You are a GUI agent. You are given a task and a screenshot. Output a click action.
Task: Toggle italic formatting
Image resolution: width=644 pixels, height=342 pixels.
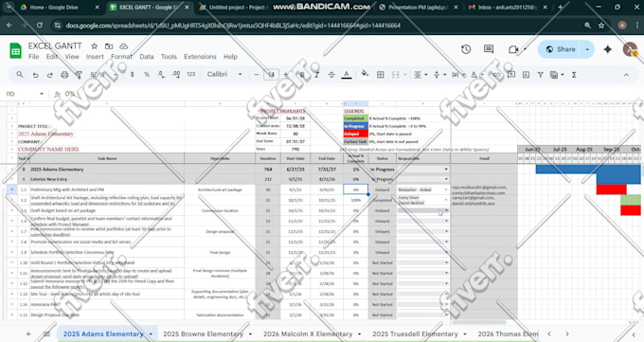click(x=316, y=75)
